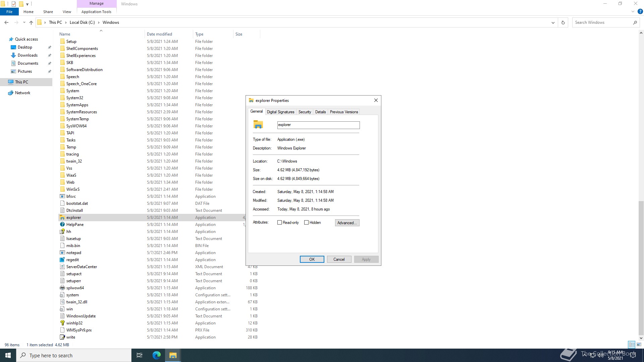The width and height of the screenshot is (644, 362).
Task: Open the Application Tools ribbon tab
Action: [96, 12]
